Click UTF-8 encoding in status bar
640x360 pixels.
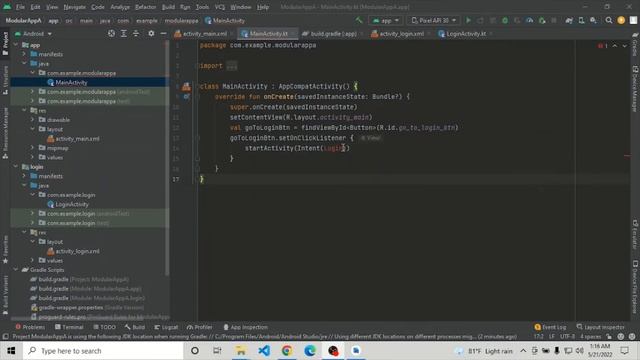pyautogui.click(x=567, y=336)
